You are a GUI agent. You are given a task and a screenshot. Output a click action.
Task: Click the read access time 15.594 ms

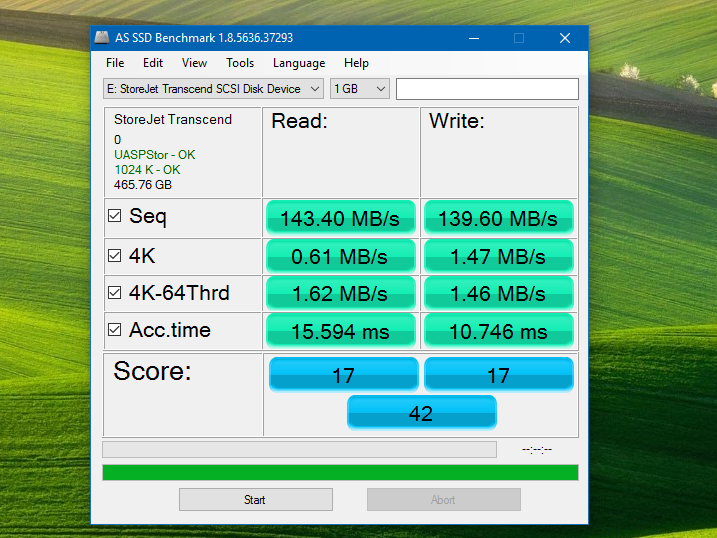(341, 331)
